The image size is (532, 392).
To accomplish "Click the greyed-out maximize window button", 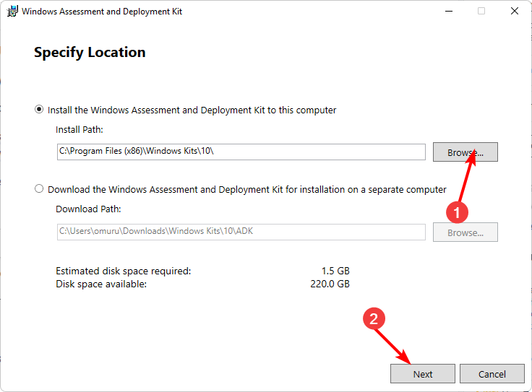I will [481, 12].
